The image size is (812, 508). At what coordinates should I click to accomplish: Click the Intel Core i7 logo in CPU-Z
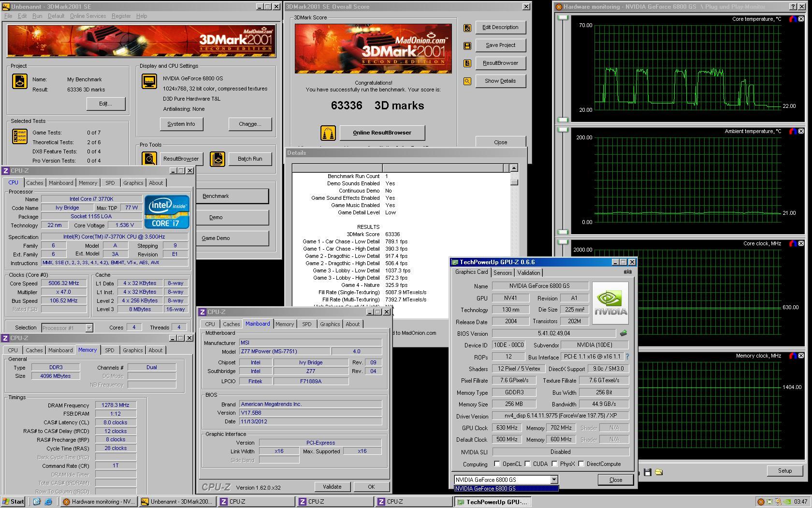[x=167, y=212]
